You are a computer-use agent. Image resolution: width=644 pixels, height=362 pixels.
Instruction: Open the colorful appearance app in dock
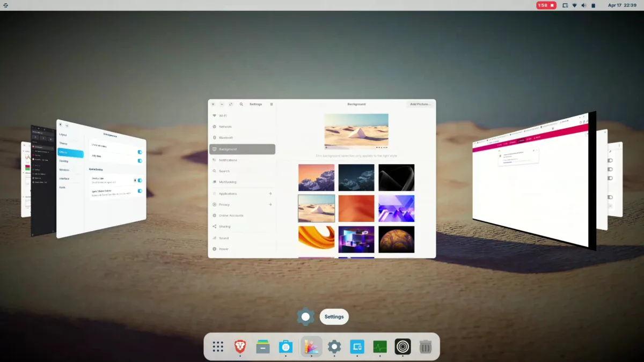coord(311,347)
